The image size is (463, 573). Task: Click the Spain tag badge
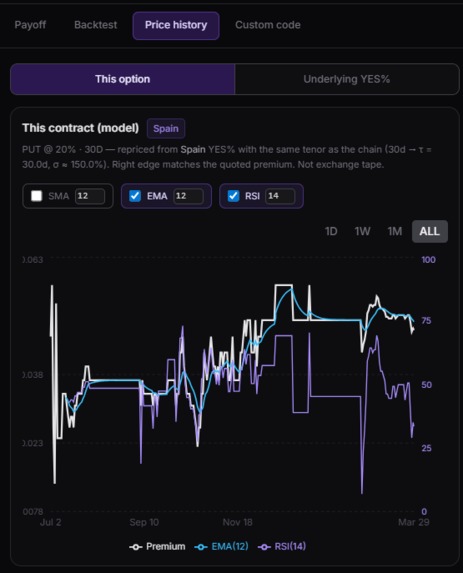(x=166, y=129)
